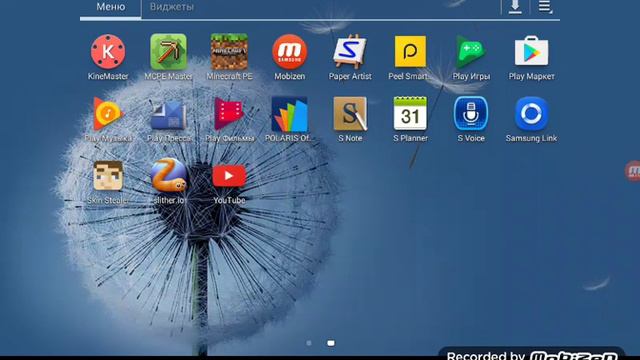This screenshot has width=640, height=360.
Task: Launch Skin Stealer app
Action: (108, 176)
